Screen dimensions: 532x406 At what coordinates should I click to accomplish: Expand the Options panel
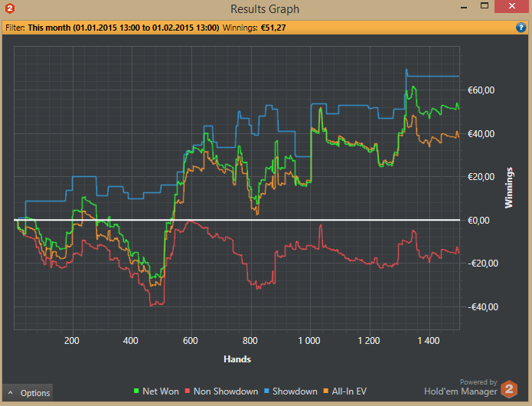pyautogui.click(x=28, y=393)
